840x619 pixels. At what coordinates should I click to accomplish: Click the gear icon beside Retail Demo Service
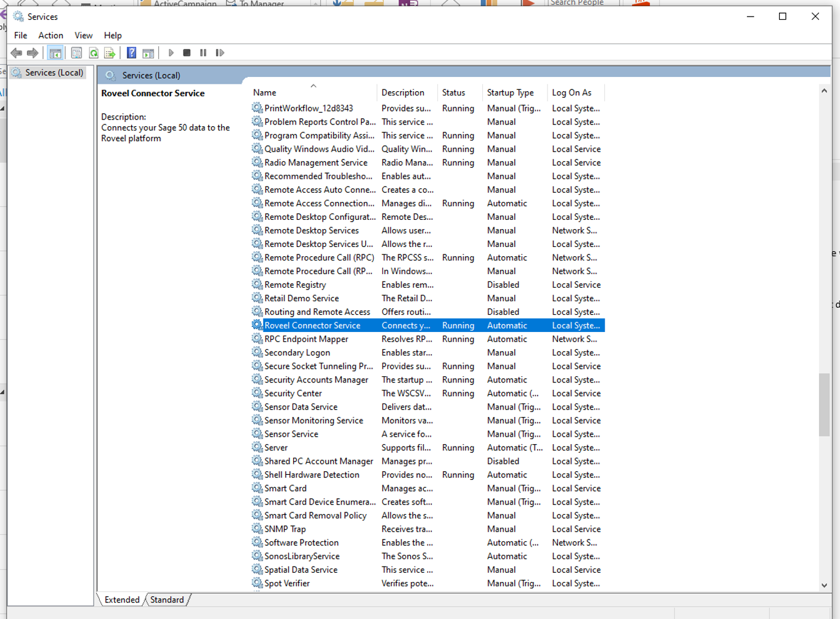(257, 298)
